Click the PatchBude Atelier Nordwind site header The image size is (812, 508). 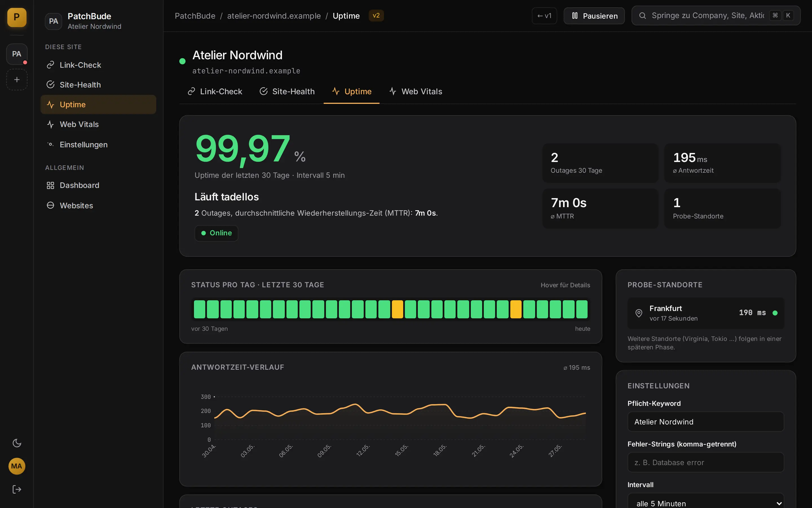pos(98,21)
